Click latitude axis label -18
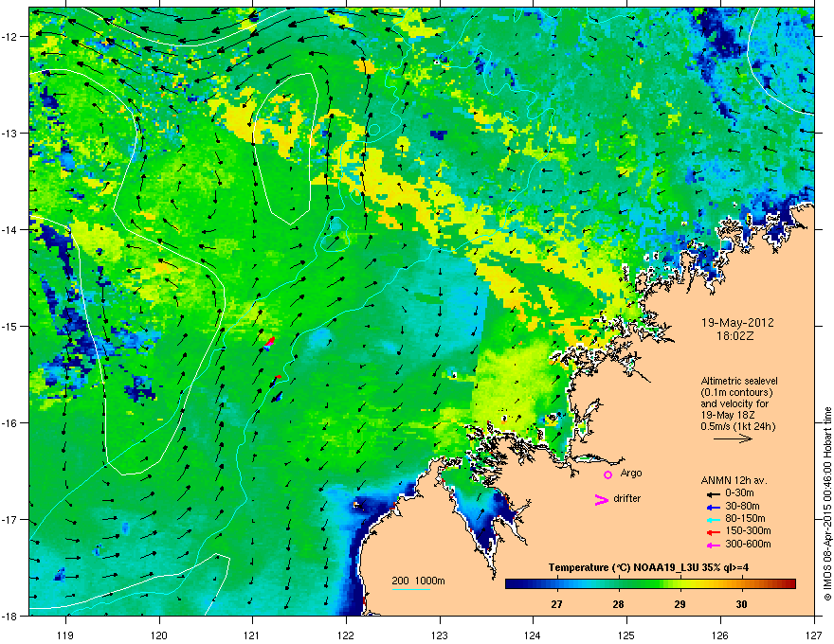Image resolution: width=834 pixels, height=644 pixels. pyautogui.click(x=9, y=616)
